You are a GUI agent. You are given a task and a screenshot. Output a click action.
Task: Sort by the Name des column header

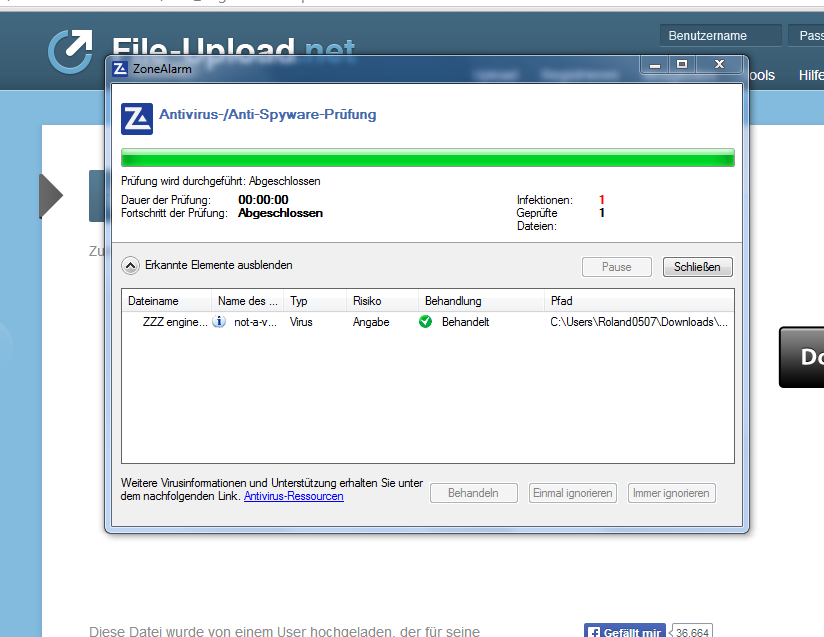248,301
